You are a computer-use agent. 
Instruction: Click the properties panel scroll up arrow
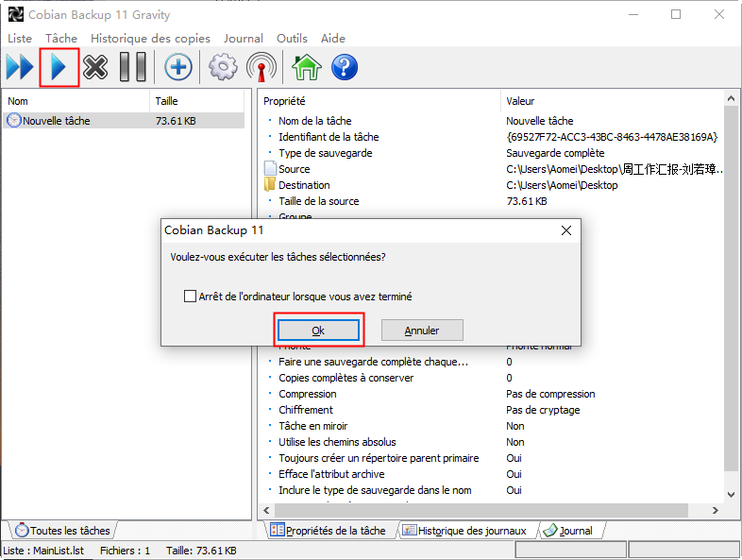(731, 98)
